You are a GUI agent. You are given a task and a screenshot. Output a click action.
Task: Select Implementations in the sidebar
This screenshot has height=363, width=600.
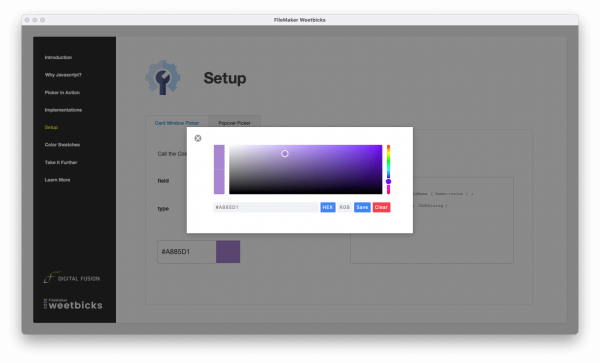(x=63, y=110)
